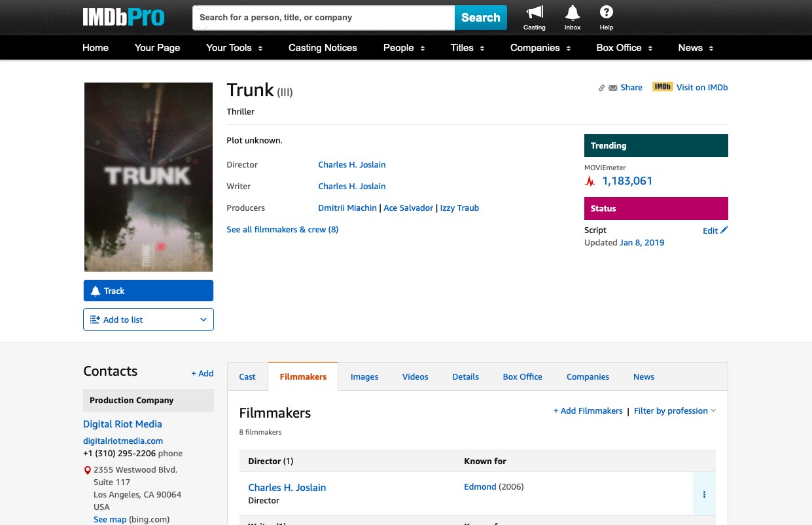Open Charles H. Joslain in Director table
812x525 pixels.
287,488
